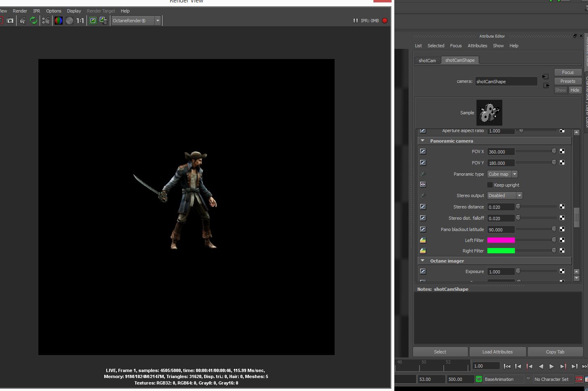The image size is (588, 391).
Task: Open the IPR menu in Render View
Action: [36, 11]
